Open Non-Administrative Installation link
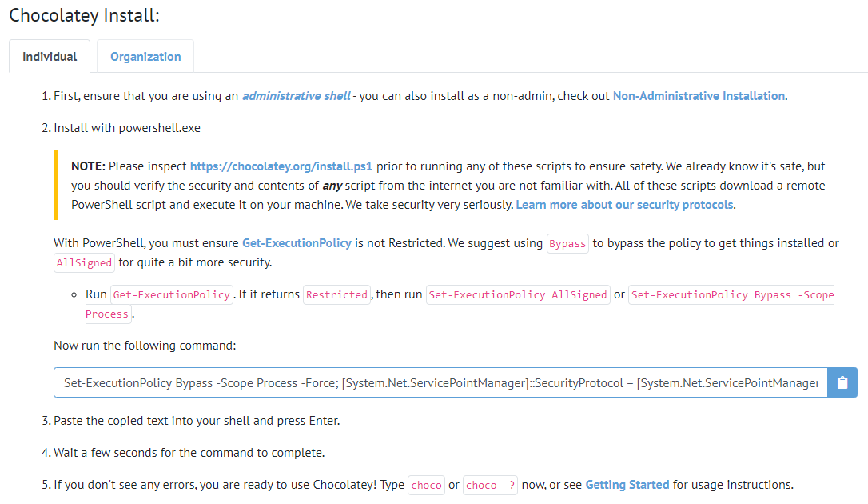Image resolution: width=868 pixels, height=504 pixels. 699,96
